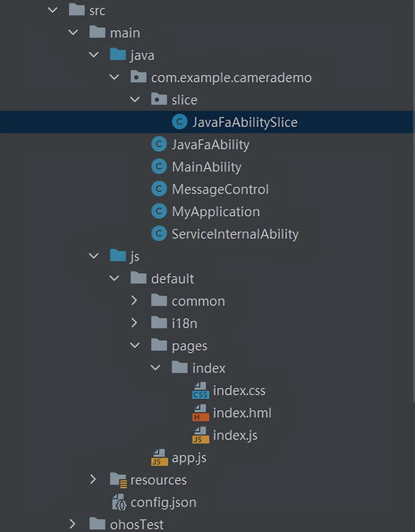Image resolution: width=415 pixels, height=532 pixels.
Task: Click the MyApplication class icon
Action: (x=159, y=211)
